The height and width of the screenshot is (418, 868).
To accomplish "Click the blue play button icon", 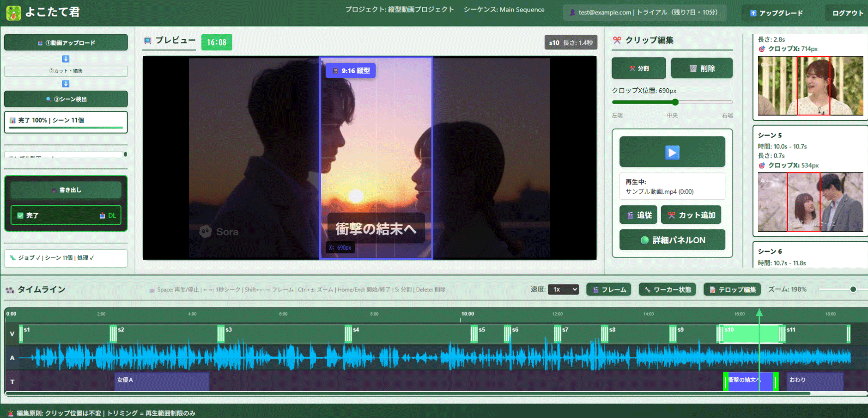I will click(672, 152).
